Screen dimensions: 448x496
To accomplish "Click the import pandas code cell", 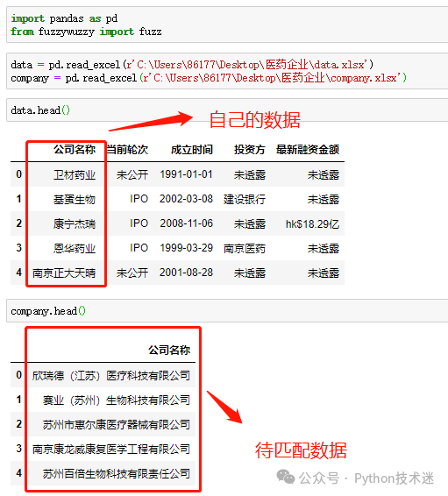I will point(227,25).
